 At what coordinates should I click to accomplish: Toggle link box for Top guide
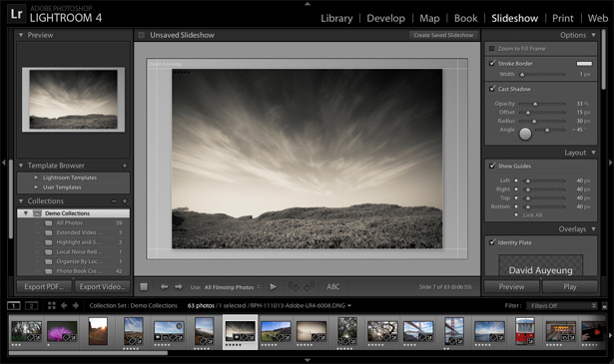coord(516,197)
